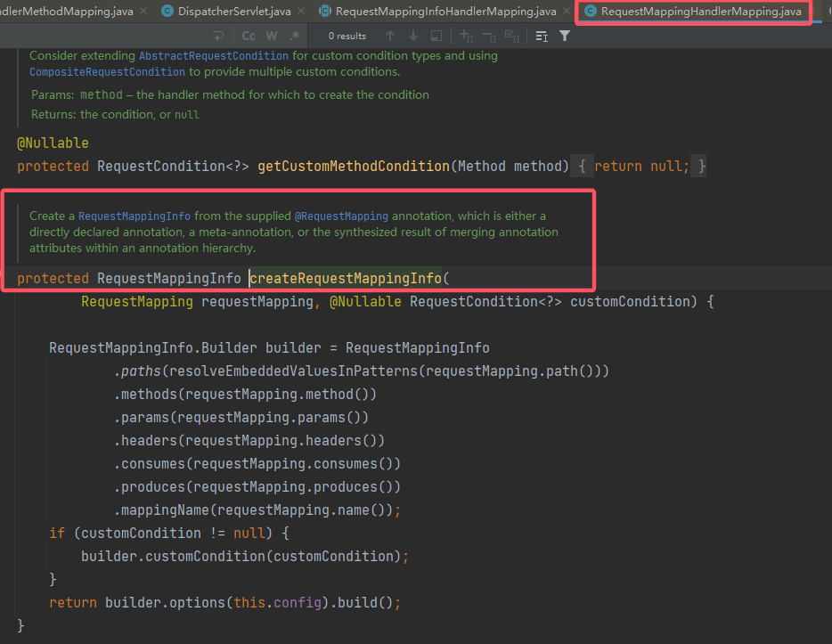This screenshot has width=832, height=644.
Task: Click the getCustomMethodCondition method name
Action: pos(354,166)
